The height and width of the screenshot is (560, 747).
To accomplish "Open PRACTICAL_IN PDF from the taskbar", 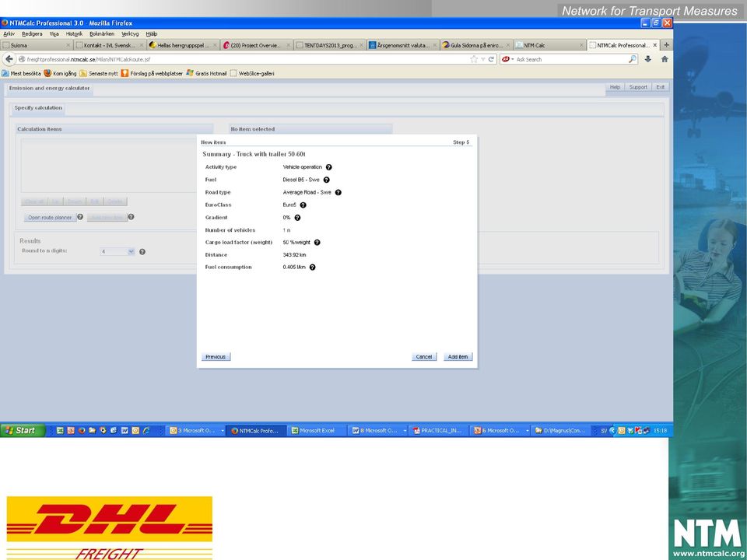I will 438,430.
